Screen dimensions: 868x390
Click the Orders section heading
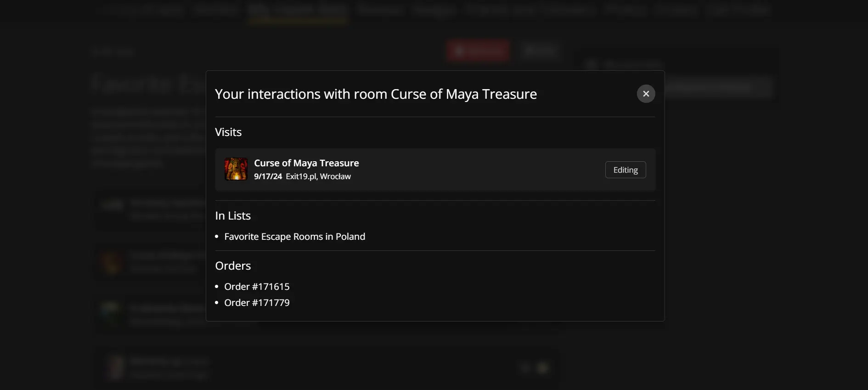tap(233, 266)
